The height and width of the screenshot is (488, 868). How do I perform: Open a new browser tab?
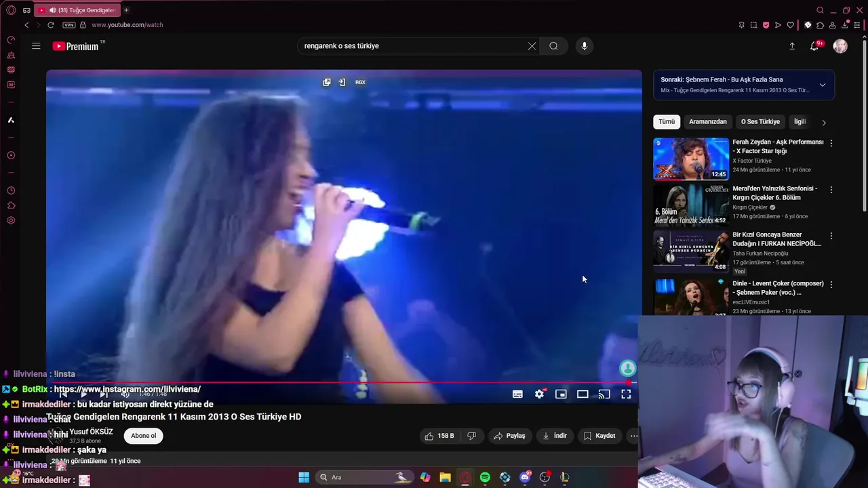[x=126, y=10]
